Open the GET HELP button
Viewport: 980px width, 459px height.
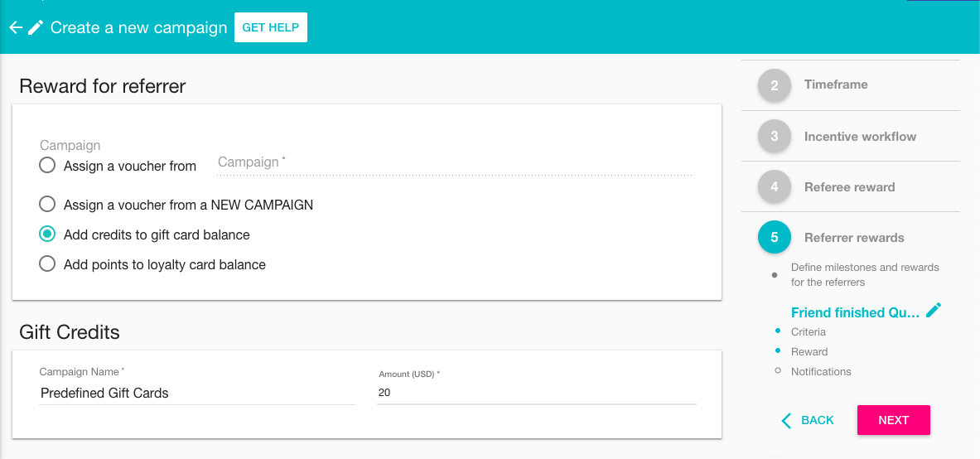click(271, 27)
